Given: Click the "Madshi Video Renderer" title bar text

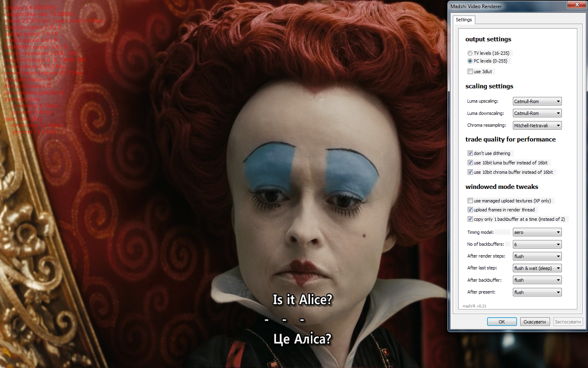Looking at the screenshot, I should (476, 6).
